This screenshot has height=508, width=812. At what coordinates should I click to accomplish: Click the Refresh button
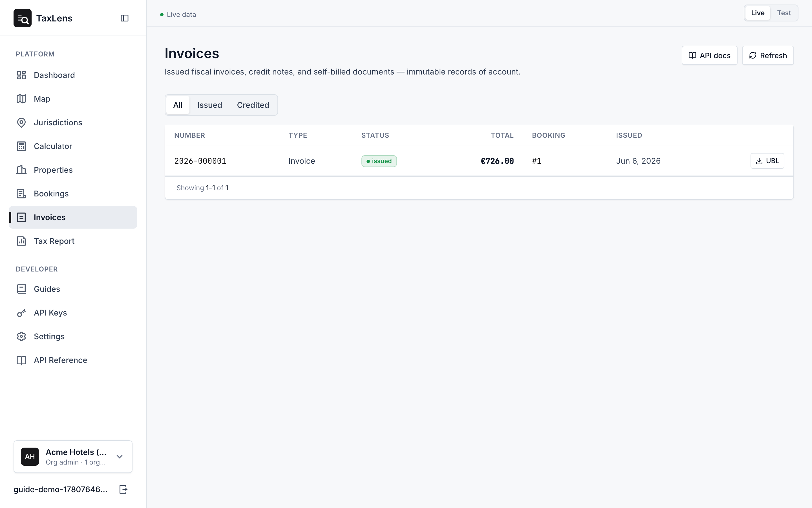pos(768,55)
